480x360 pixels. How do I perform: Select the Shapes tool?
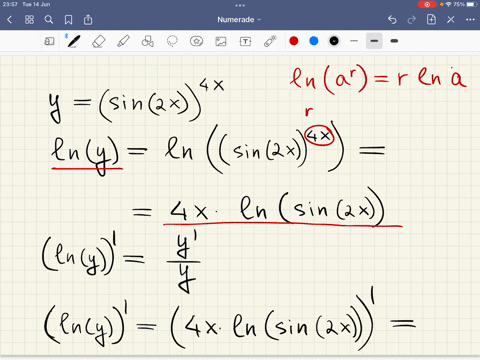tap(148, 41)
